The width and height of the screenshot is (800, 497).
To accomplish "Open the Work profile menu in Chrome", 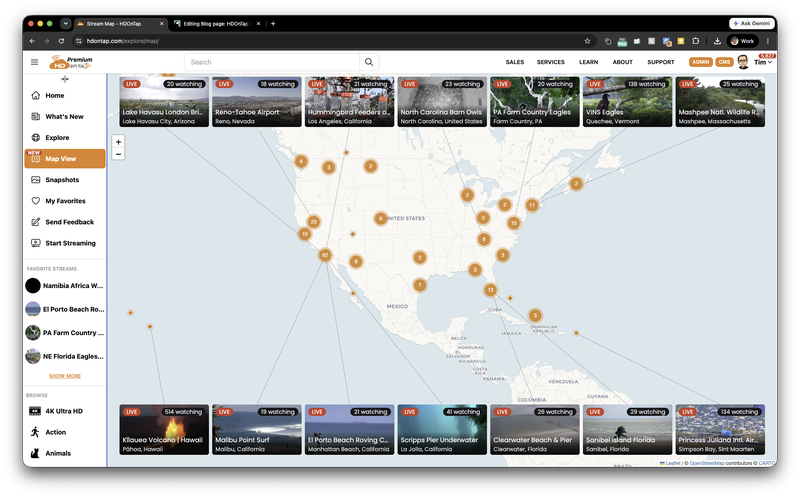I will (742, 41).
